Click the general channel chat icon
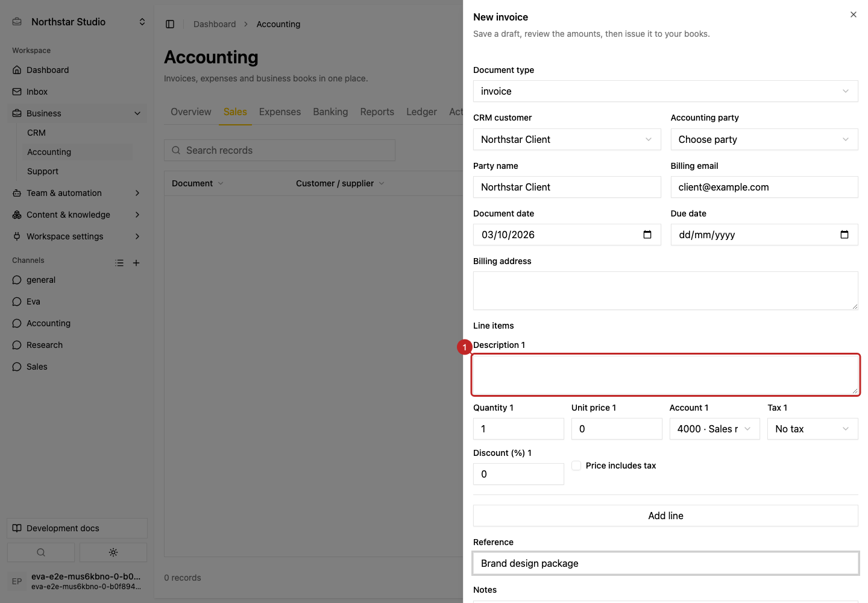This screenshot has height=603, width=868. click(x=17, y=280)
